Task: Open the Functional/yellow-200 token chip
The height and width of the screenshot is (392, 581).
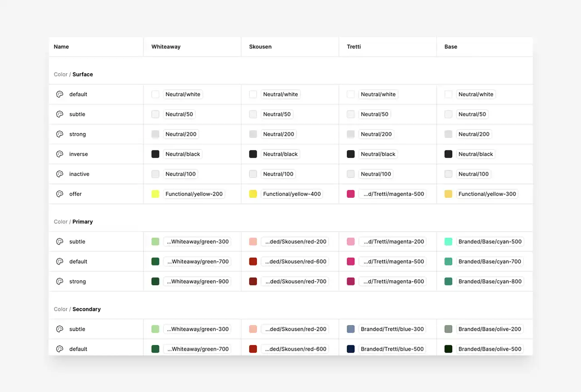Action: click(194, 194)
